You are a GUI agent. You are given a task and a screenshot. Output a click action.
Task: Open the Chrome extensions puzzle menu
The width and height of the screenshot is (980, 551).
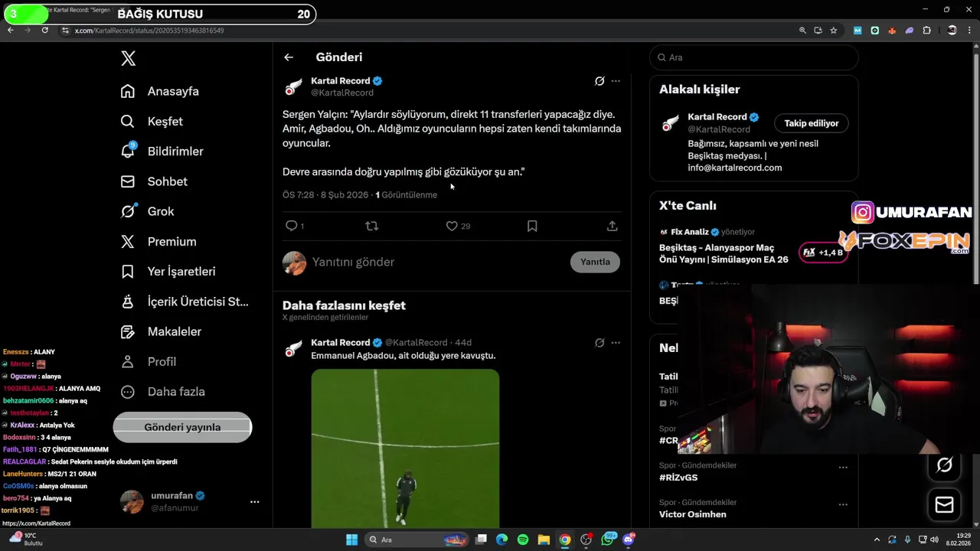(x=927, y=31)
